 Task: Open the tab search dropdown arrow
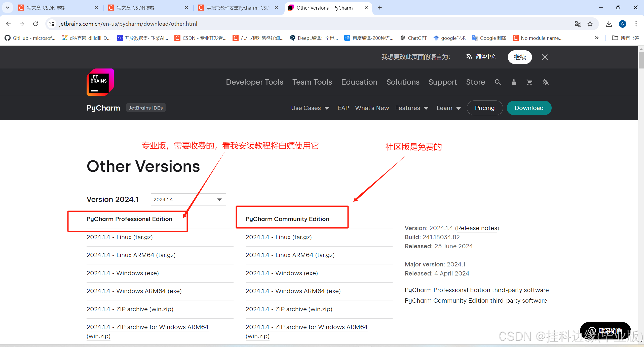pos(8,8)
